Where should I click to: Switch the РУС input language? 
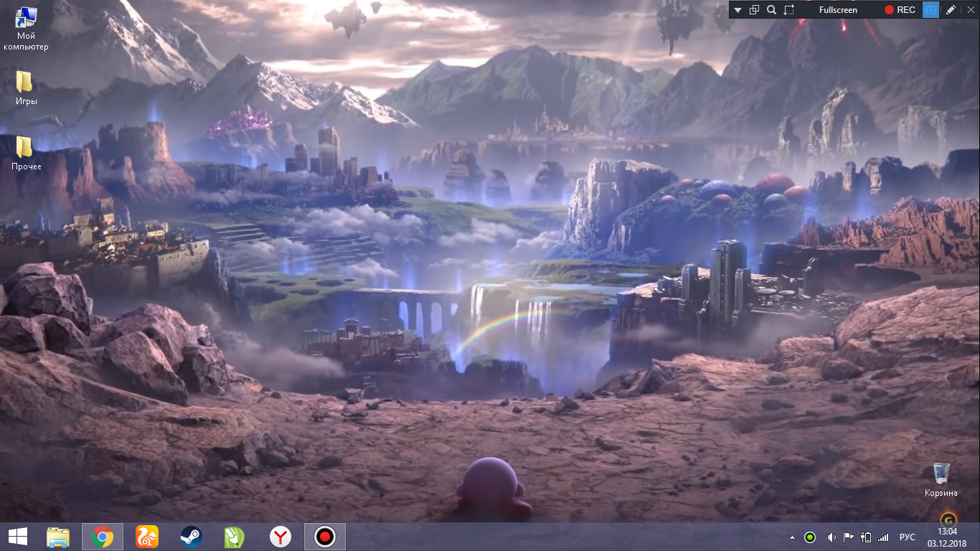click(x=908, y=537)
